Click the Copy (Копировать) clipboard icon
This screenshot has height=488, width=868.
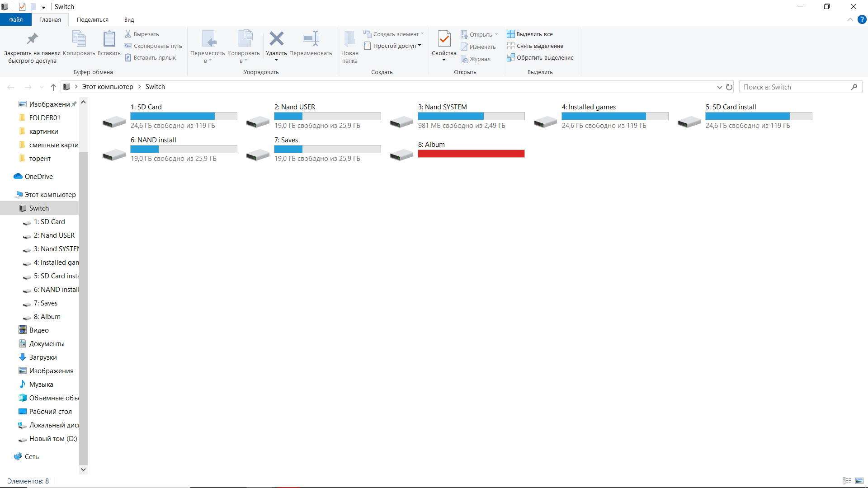click(x=79, y=39)
